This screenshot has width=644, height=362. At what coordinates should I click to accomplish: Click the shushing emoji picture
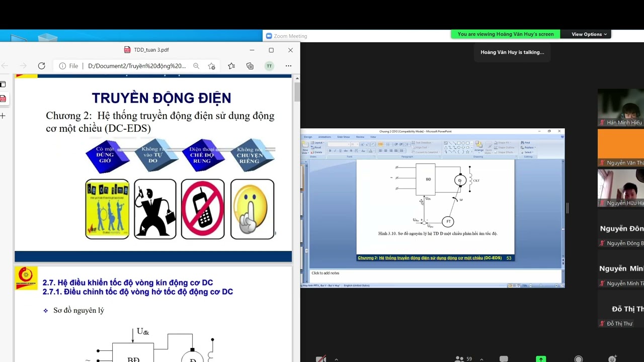(252, 209)
